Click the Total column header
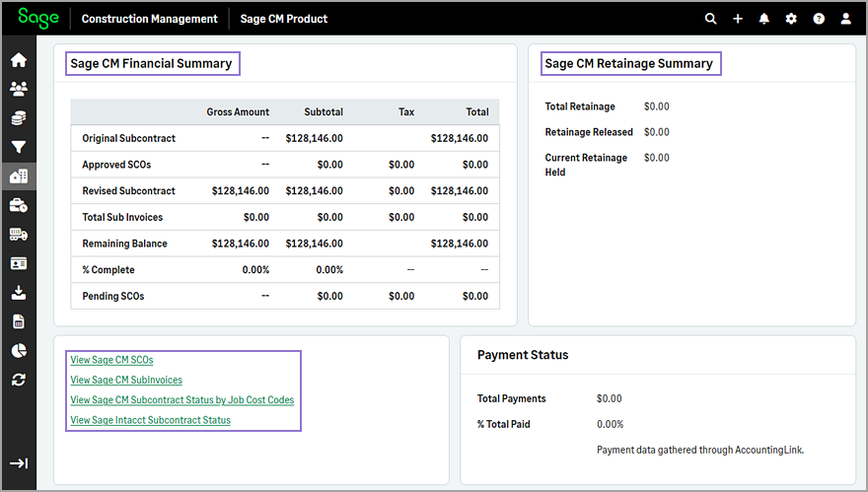The width and height of the screenshot is (868, 492). point(477,111)
